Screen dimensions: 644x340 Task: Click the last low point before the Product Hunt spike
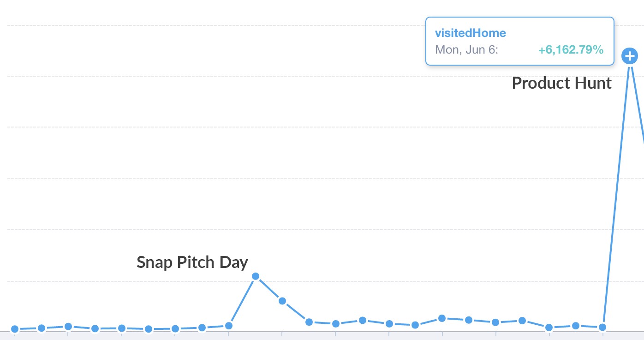pos(602,327)
